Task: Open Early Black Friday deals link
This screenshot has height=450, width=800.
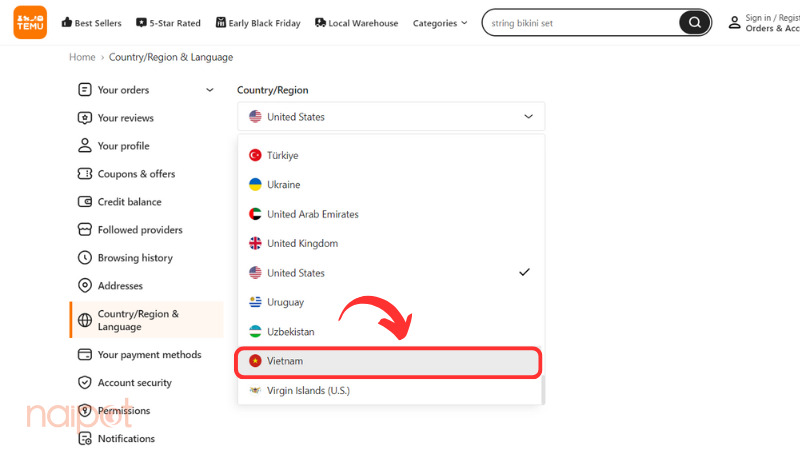Action: pos(257,23)
